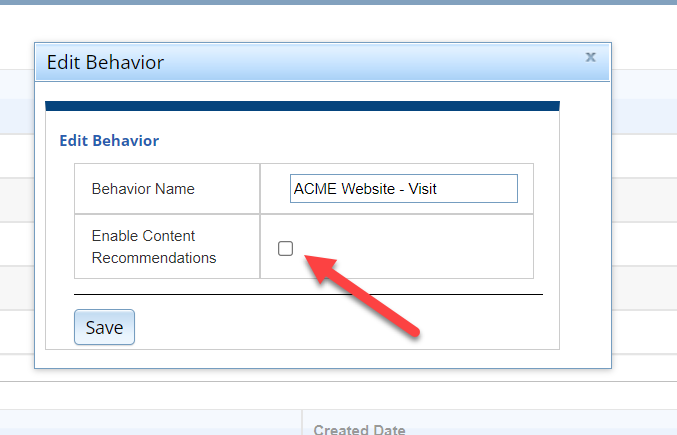Click the dark blue panel header bar
Viewport: 677px width, 435px height.
(302, 106)
